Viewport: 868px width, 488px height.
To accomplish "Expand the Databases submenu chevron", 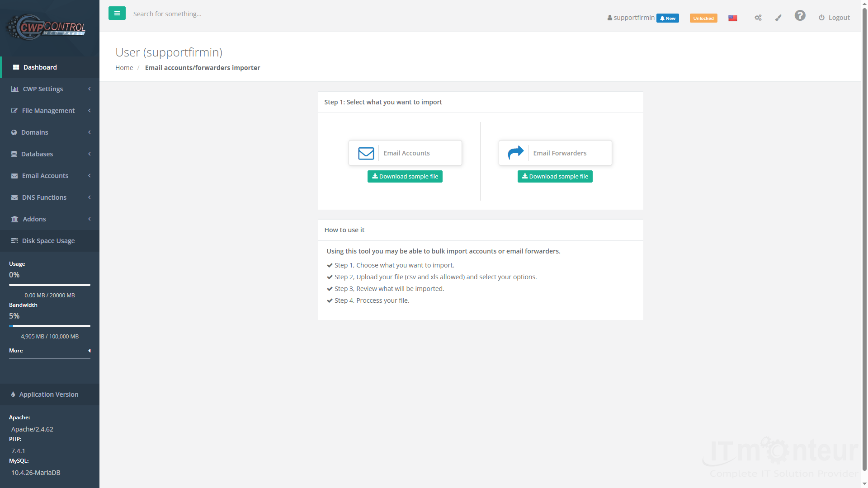I will click(90, 154).
